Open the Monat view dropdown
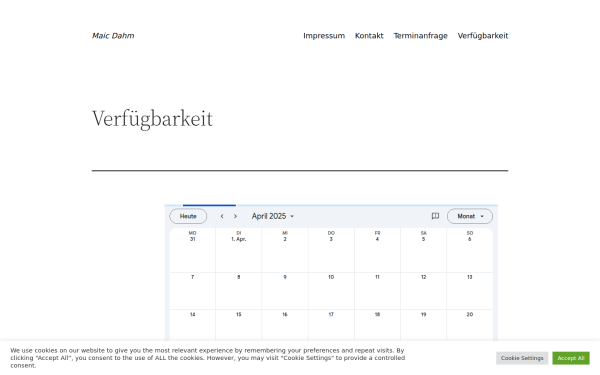 [470, 216]
